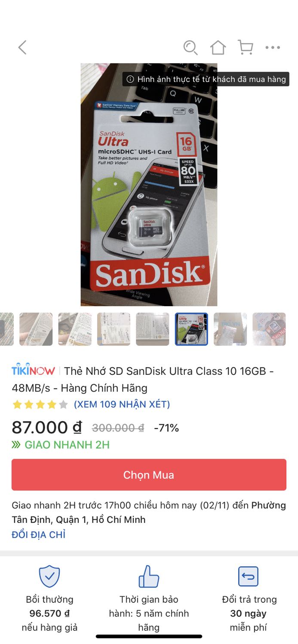Open the search magnifier icon
298x644 pixels.
coord(190,47)
